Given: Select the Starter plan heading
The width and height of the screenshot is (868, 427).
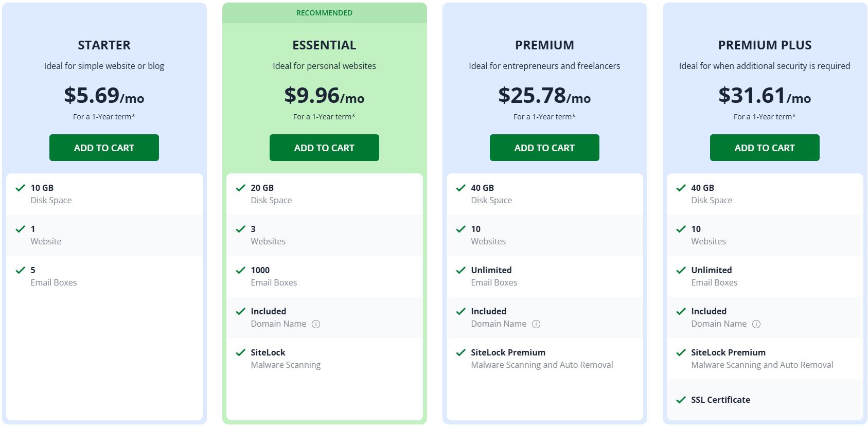Looking at the screenshot, I should pyautogui.click(x=104, y=45).
